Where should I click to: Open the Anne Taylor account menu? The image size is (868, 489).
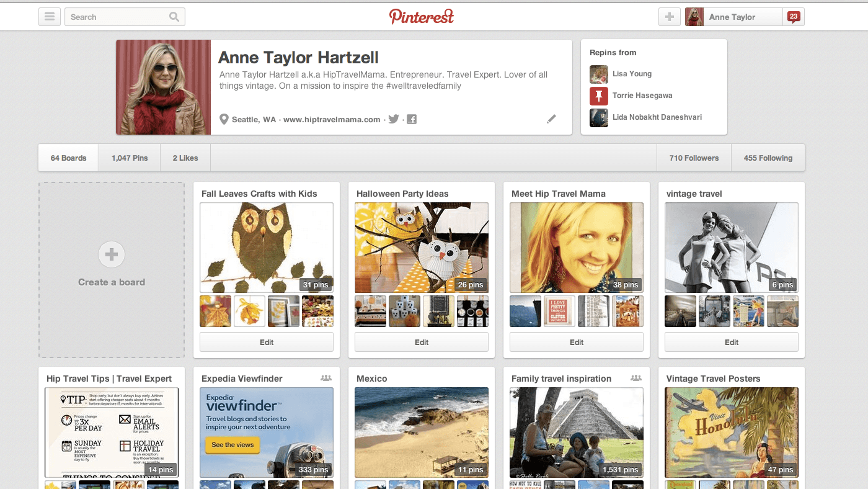click(734, 17)
